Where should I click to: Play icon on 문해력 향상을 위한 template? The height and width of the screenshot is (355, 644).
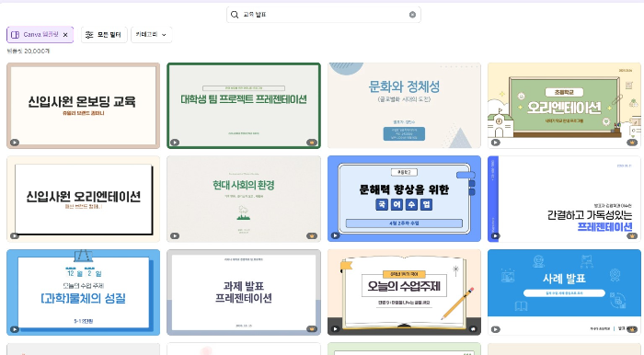point(336,235)
